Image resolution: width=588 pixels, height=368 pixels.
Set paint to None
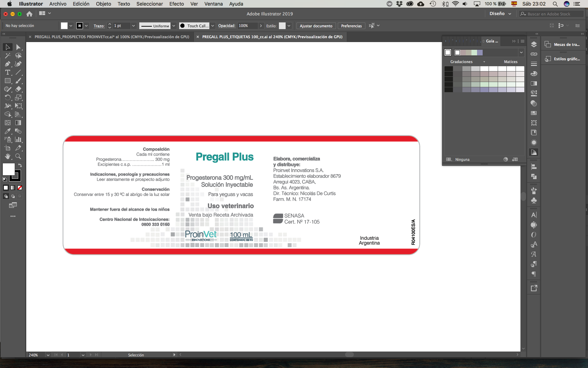point(20,188)
